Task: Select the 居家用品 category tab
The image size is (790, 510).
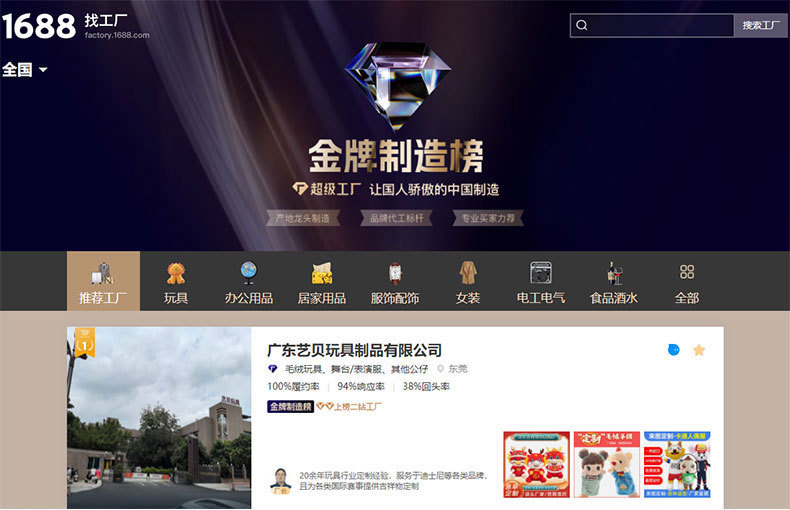Action: (x=322, y=281)
